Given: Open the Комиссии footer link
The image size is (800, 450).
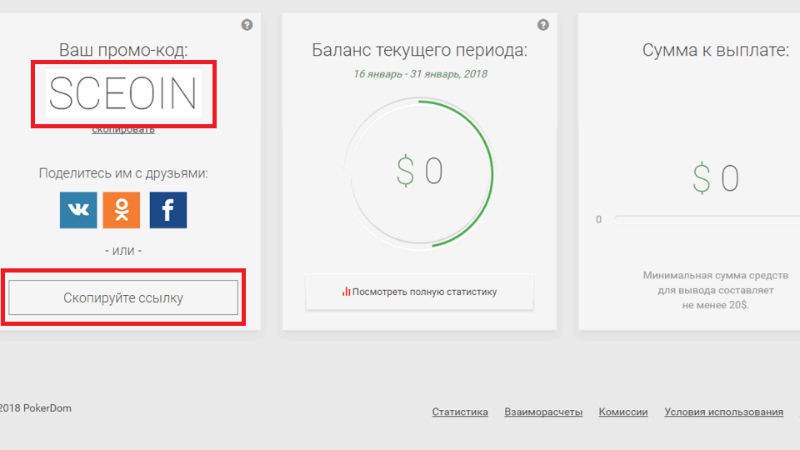Looking at the screenshot, I should pyautogui.click(x=623, y=412).
